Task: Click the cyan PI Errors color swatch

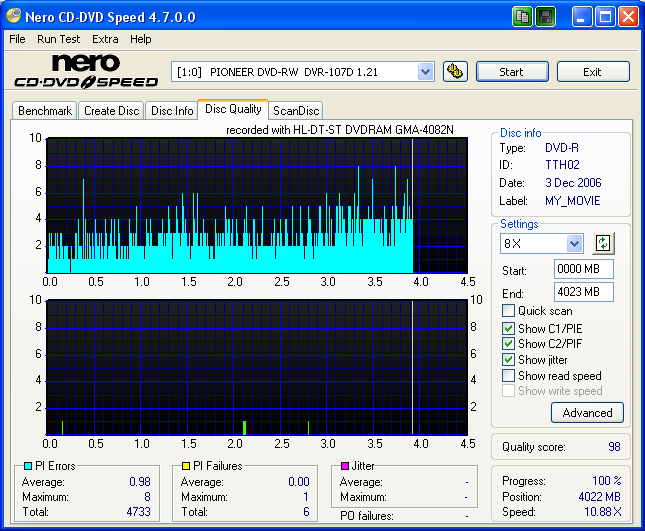Action: click(x=28, y=466)
